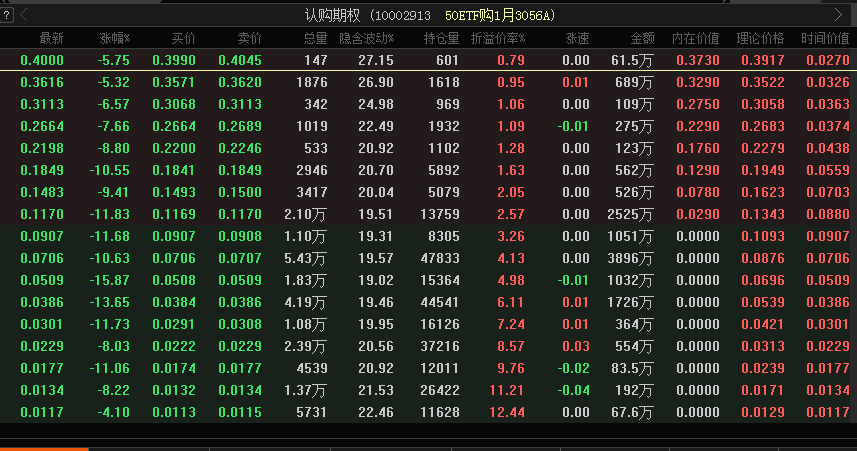Click open interest 13759
This screenshot has height=451, width=857.
440,214
